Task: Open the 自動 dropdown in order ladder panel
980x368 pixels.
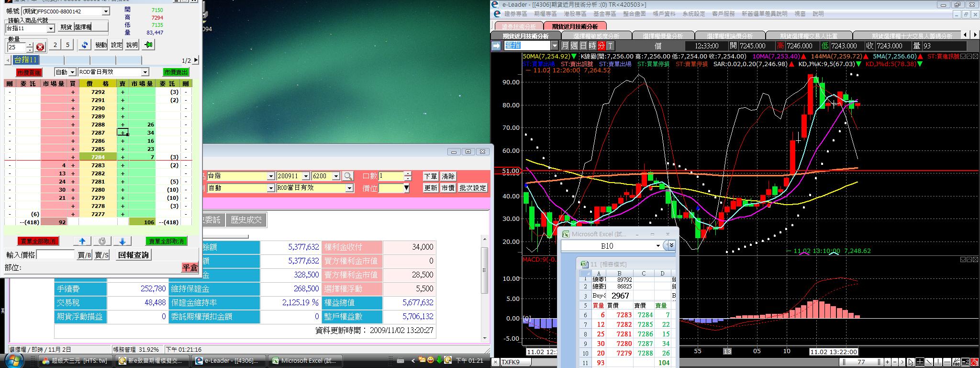Action: 72,72
